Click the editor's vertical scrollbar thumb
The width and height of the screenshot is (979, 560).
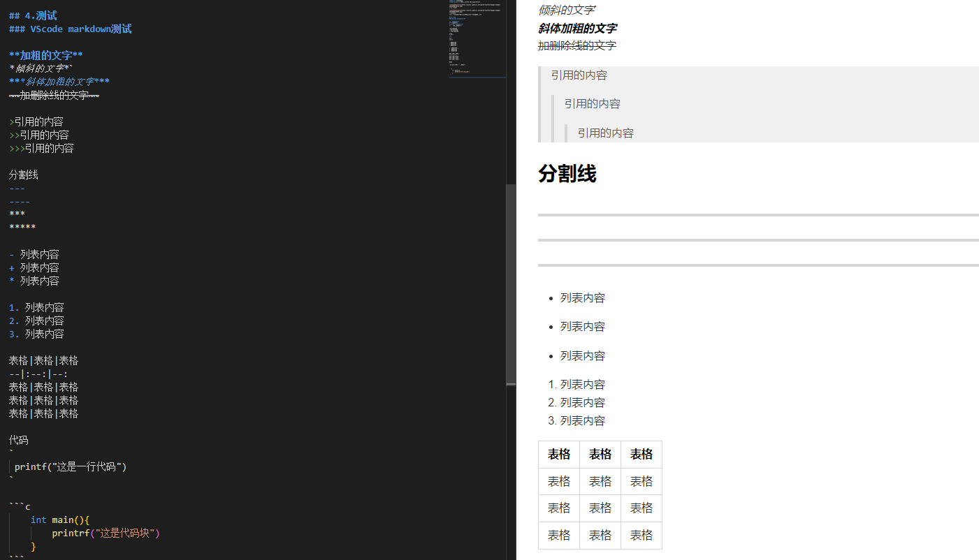(x=511, y=284)
